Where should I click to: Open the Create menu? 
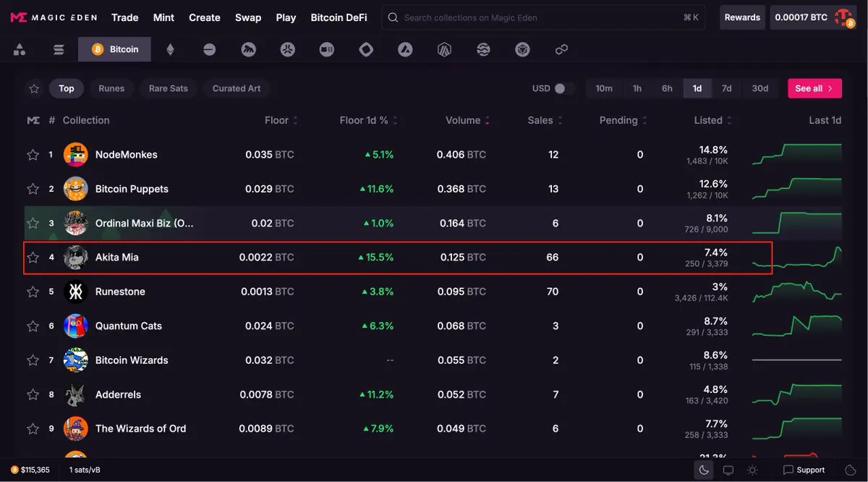205,17
